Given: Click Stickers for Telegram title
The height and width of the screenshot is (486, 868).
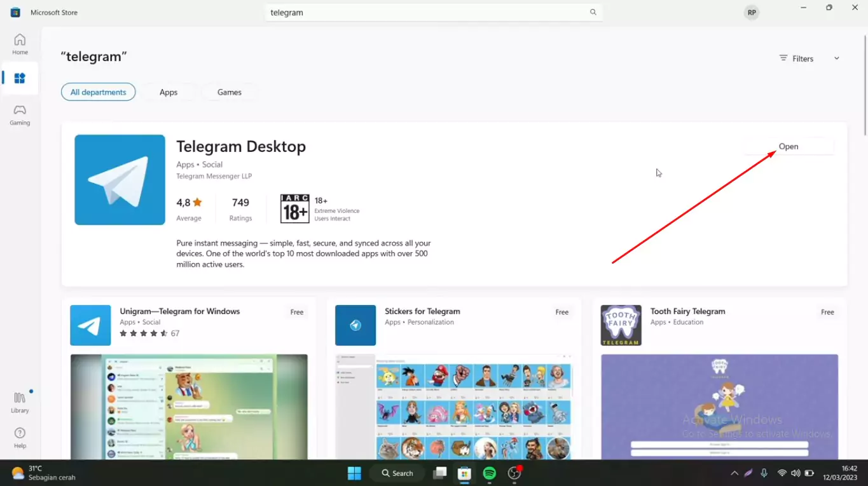Looking at the screenshot, I should point(422,311).
